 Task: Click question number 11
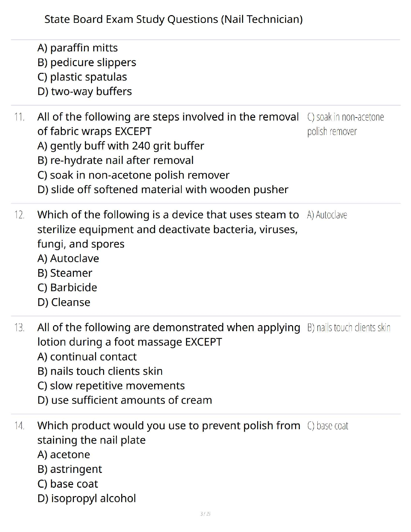pos(19,117)
